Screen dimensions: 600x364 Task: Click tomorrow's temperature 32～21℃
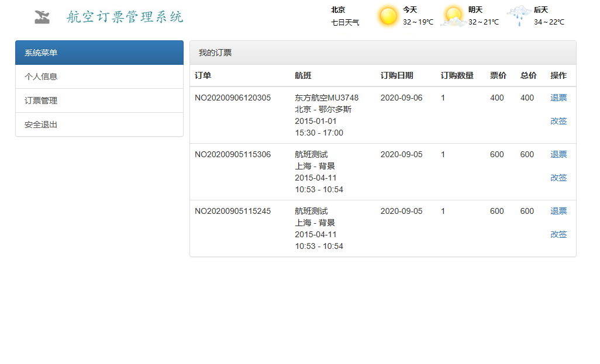click(484, 22)
